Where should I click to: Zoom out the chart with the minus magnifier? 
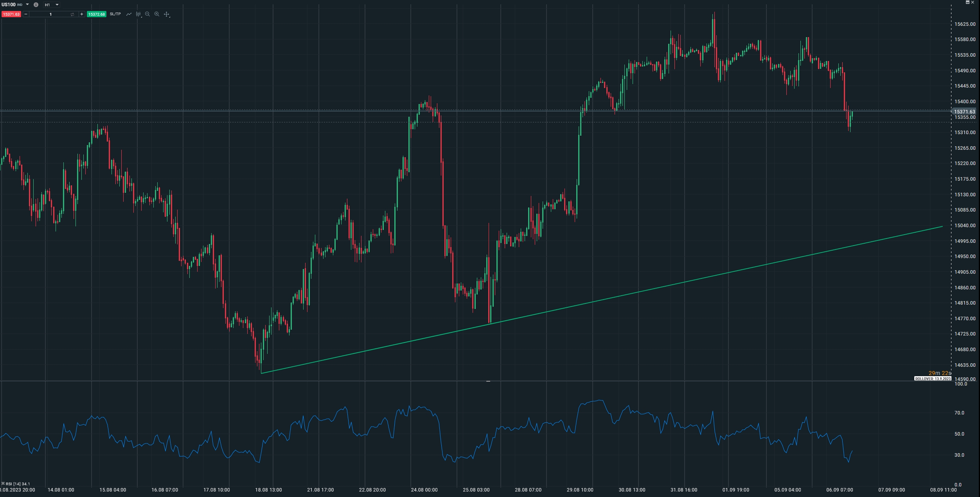[x=147, y=14]
